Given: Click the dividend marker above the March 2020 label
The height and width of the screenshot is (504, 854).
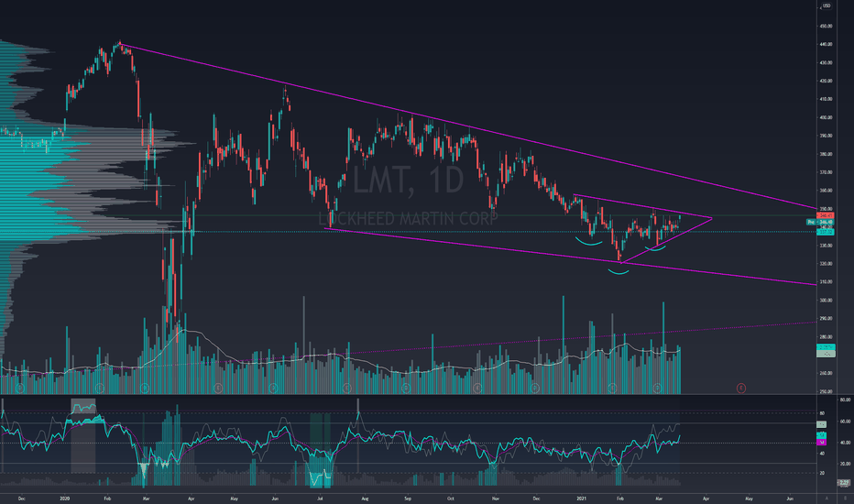Looking at the screenshot, I should [x=145, y=388].
